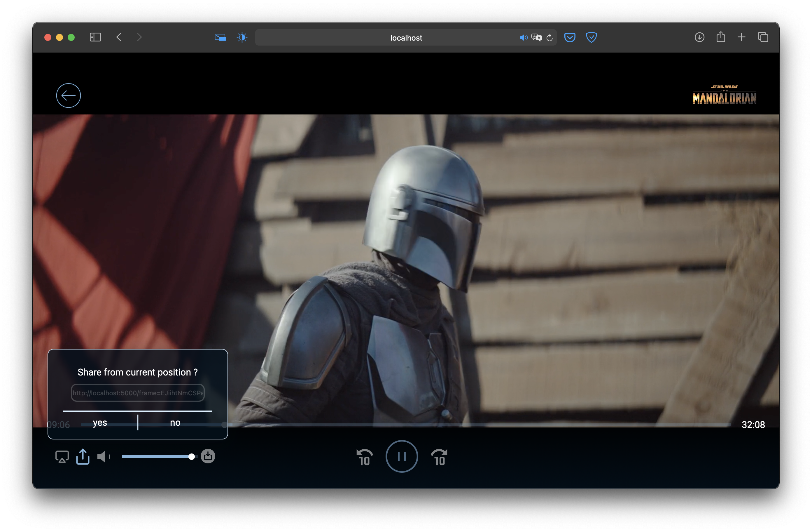
Task: Click the share upload icon in player controls
Action: 83,457
